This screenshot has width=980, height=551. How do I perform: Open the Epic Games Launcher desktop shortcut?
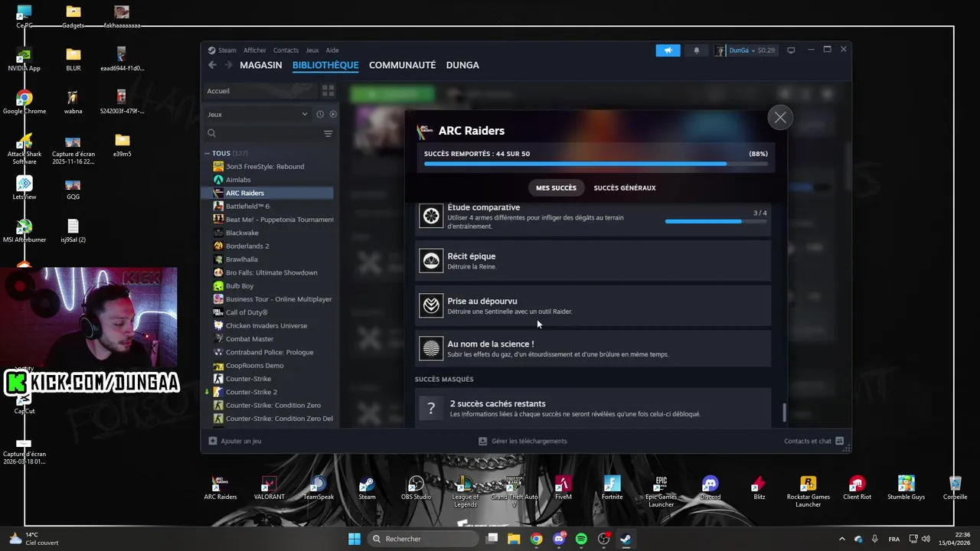(x=661, y=491)
